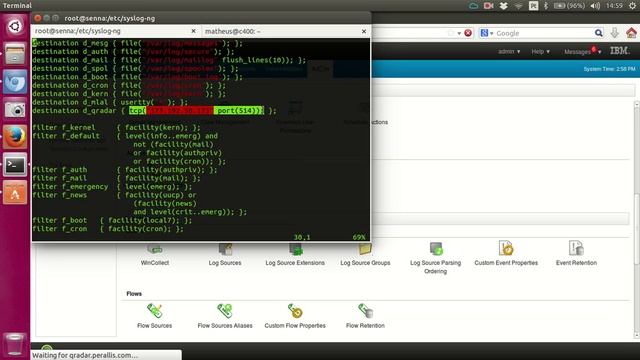Click 'filter f_boot' line in terminal
This screenshot has width=640, height=360.
click(112, 220)
